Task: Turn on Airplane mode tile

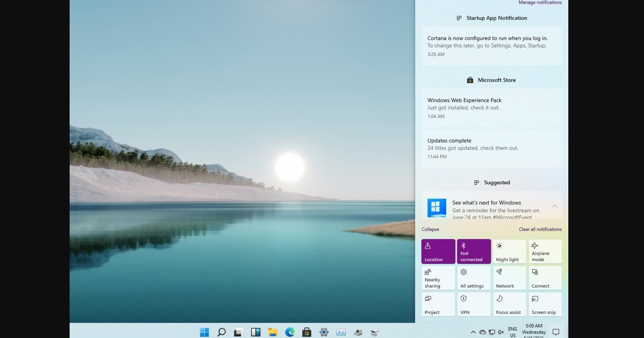Action: click(x=545, y=251)
